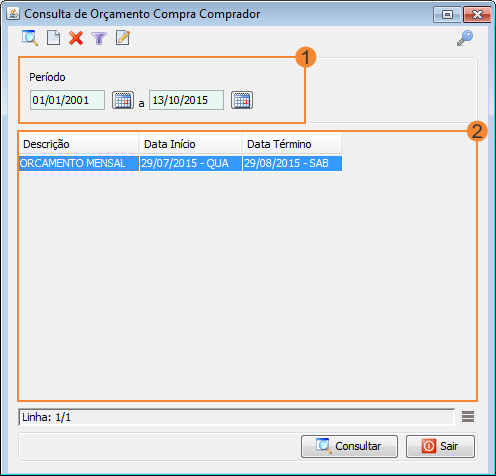
Task: Click the Java icon in title bar
Action: tap(13, 14)
